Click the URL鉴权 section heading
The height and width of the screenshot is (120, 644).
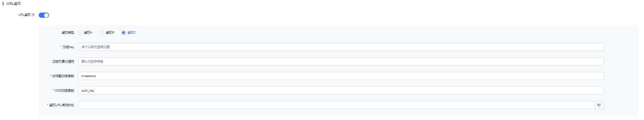14,4
